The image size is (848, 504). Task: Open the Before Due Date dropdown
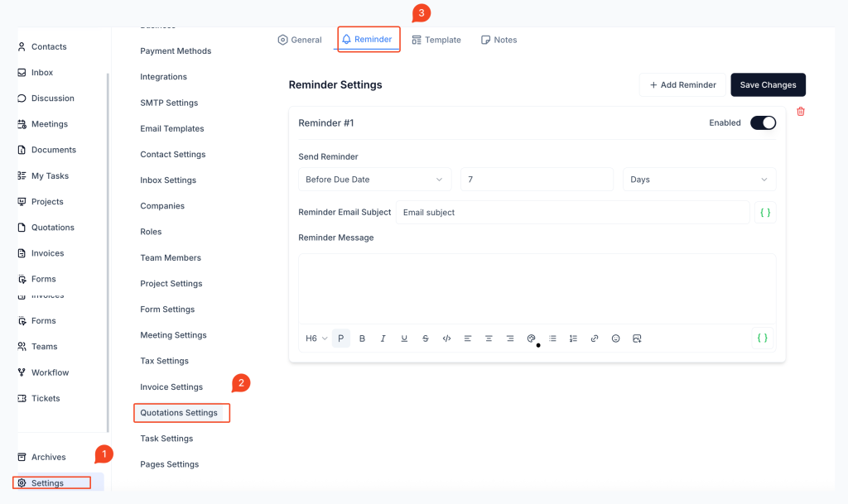click(374, 180)
